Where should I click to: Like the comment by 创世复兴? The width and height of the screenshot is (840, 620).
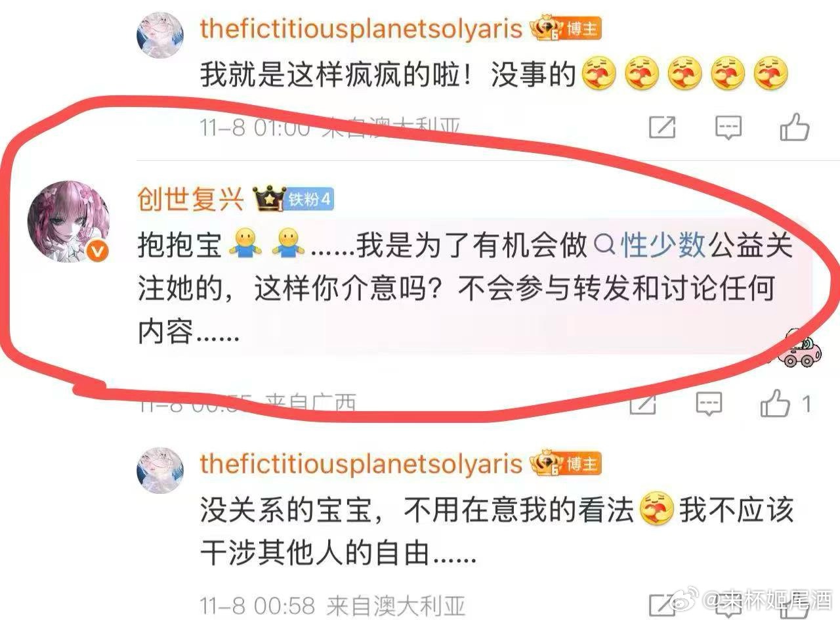point(776,403)
